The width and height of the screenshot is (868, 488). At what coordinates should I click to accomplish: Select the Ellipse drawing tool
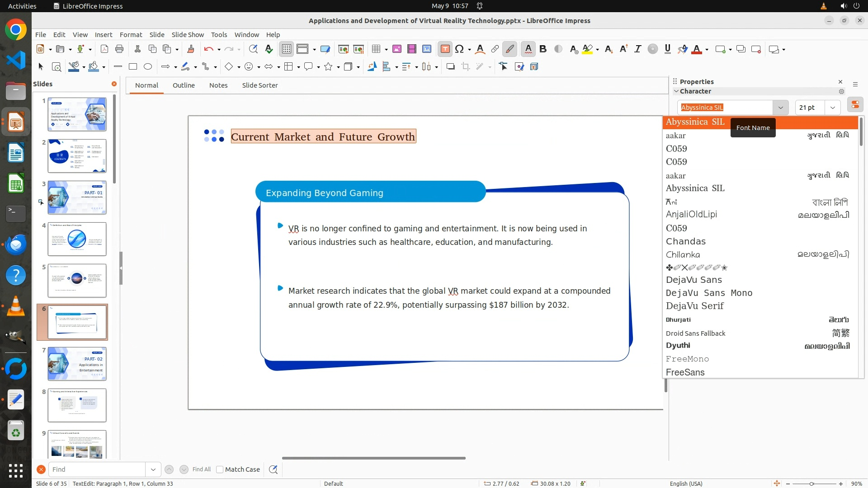coord(148,67)
